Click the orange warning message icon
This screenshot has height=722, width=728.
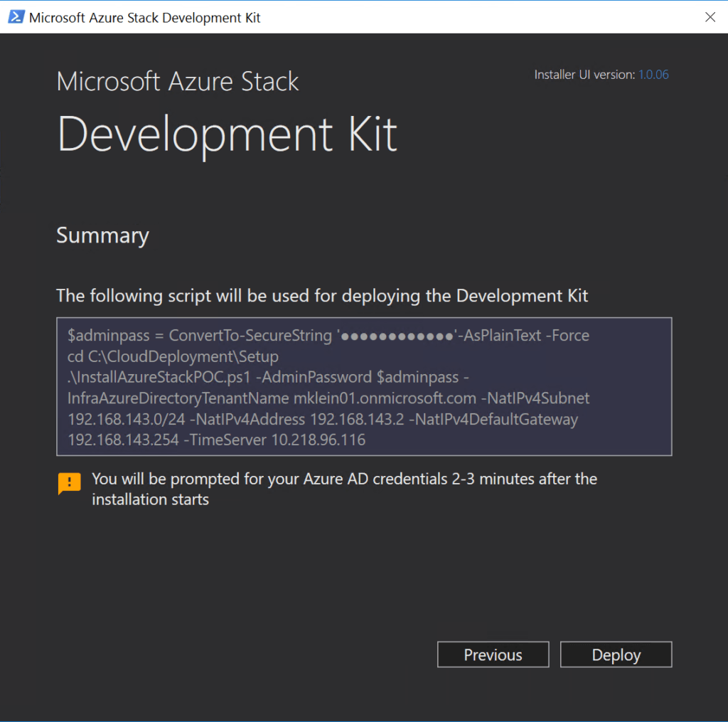[69, 483]
